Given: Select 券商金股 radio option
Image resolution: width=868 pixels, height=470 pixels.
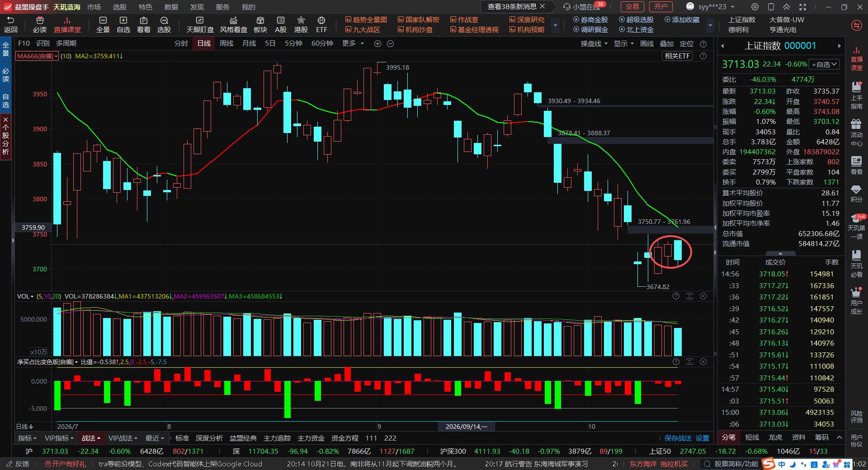Looking at the screenshot, I should point(590,20).
